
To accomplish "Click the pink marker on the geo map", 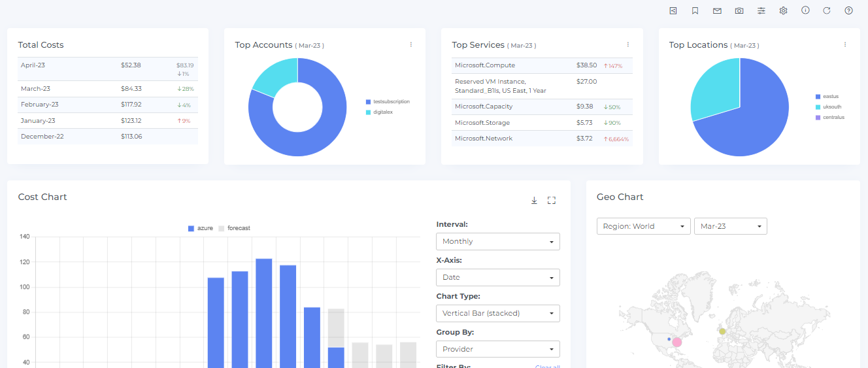I will click(676, 342).
